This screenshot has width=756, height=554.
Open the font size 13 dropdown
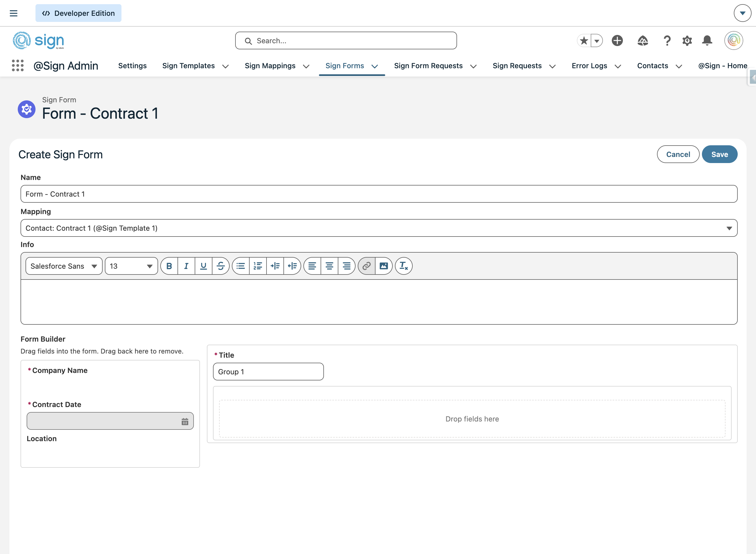click(x=131, y=266)
